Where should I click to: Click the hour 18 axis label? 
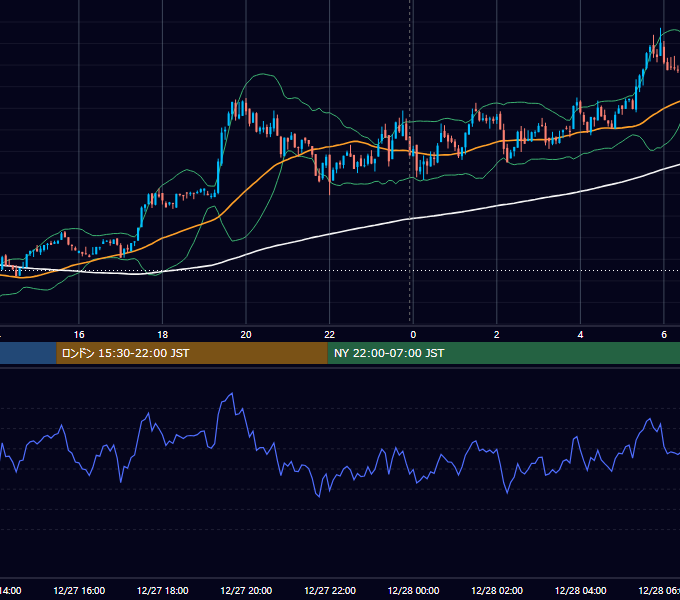point(163,335)
